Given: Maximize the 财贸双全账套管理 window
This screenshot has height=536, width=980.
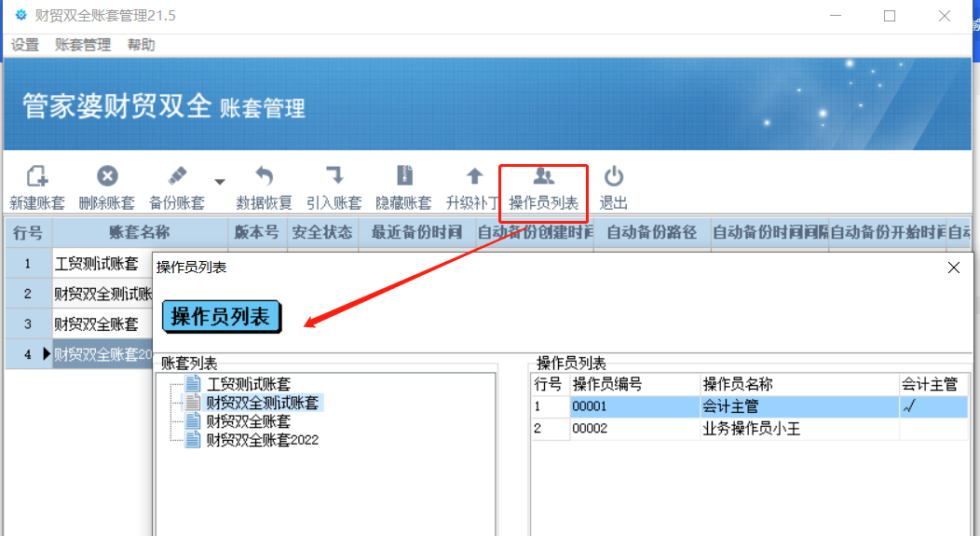Looking at the screenshot, I should coord(890,16).
